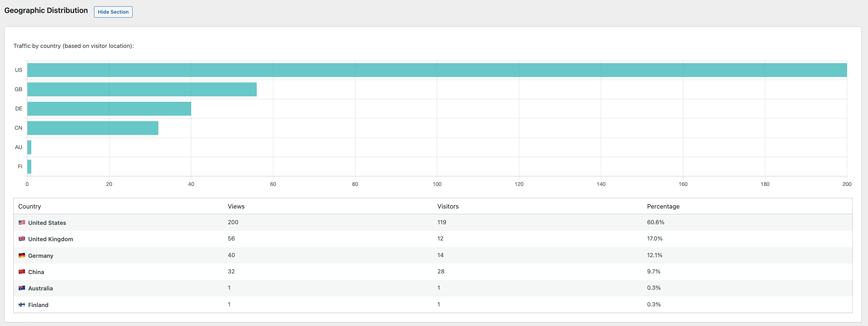Click the Geographic Distribution heading
This screenshot has height=326, width=868.
pyautogui.click(x=46, y=10)
